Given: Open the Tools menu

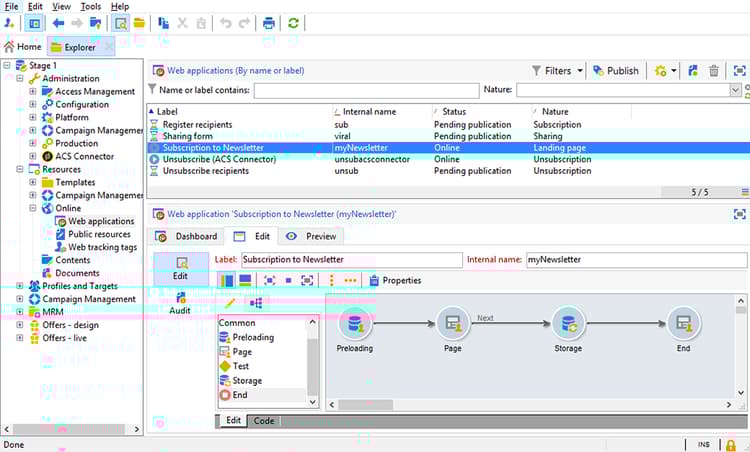Looking at the screenshot, I should pyautogui.click(x=89, y=7).
